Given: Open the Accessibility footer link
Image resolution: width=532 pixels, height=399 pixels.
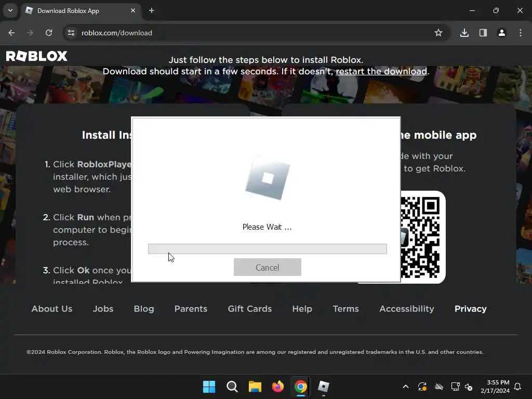Looking at the screenshot, I should point(406,309).
